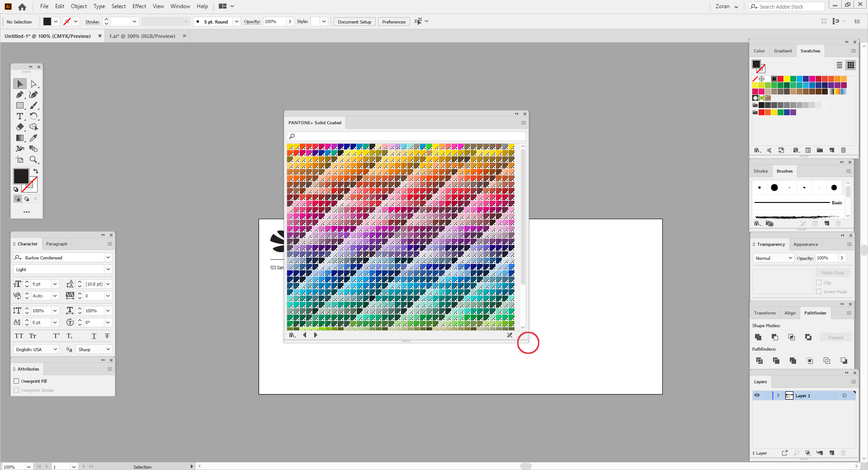Click Divide pathfinder icon
This screenshot has width=868, height=470.
click(759, 361)
